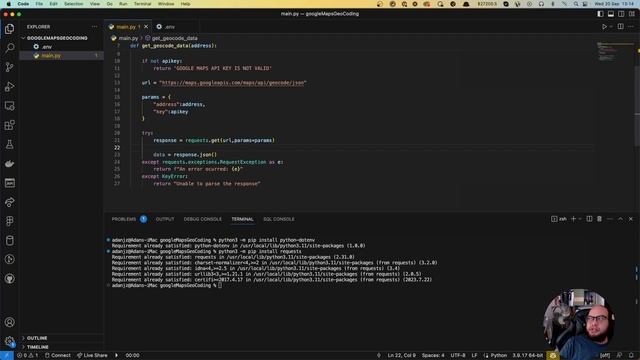Open Remote Explorer view
This screenshot has width=640, height=360.
(9, 106)
